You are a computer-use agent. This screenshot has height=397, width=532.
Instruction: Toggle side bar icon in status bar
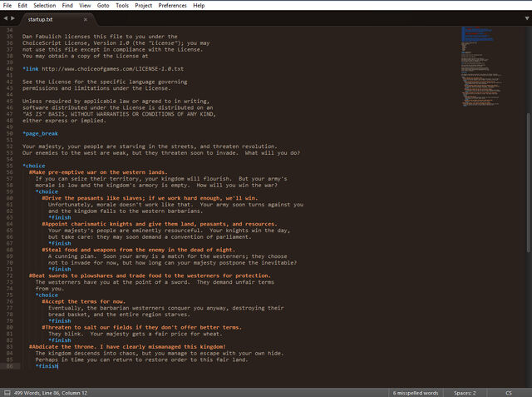pos(7,393)
